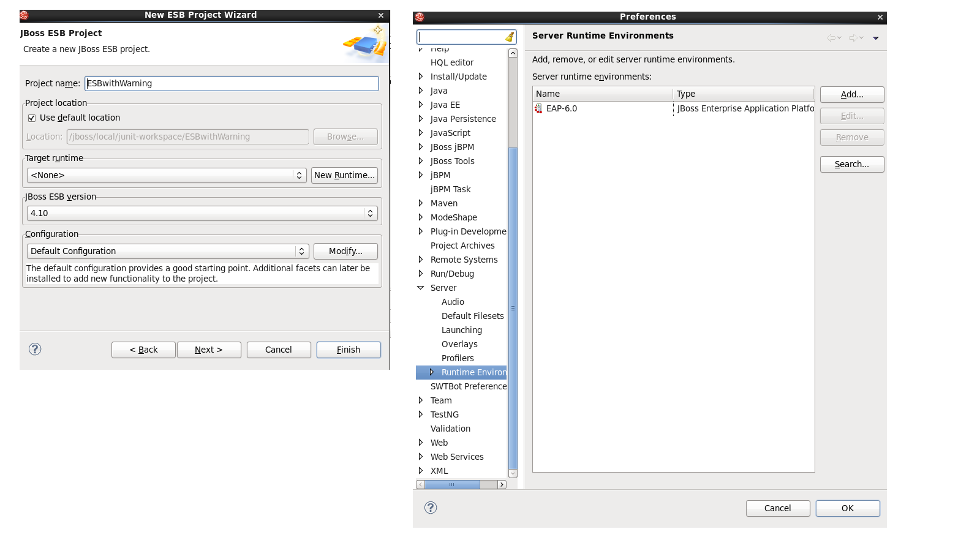The image size is (980, 551).
Task: Expand the Web Services tree node
Action: (x=421, y=457)
